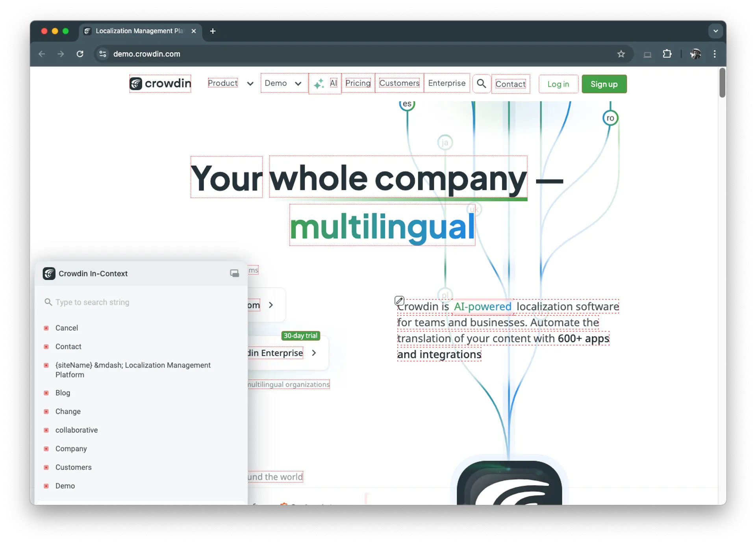Open a new browser tab
The image size is (756, 544).
pos(213,31)
